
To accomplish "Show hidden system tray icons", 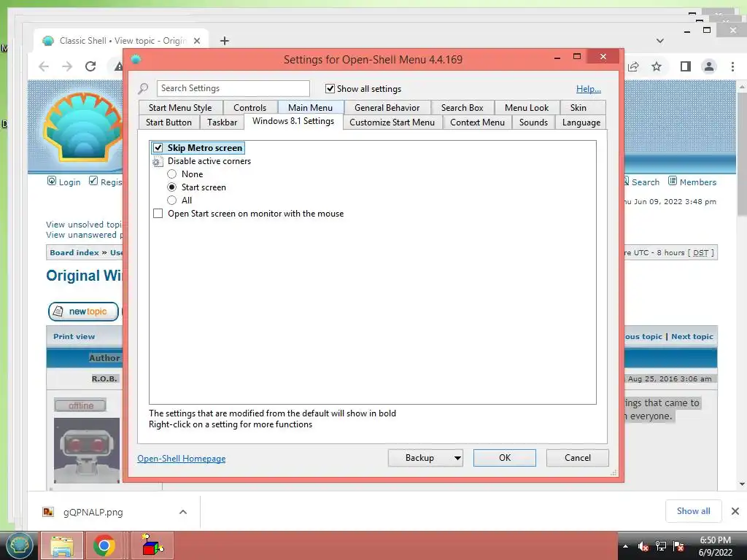I will [x=625, y=547].
